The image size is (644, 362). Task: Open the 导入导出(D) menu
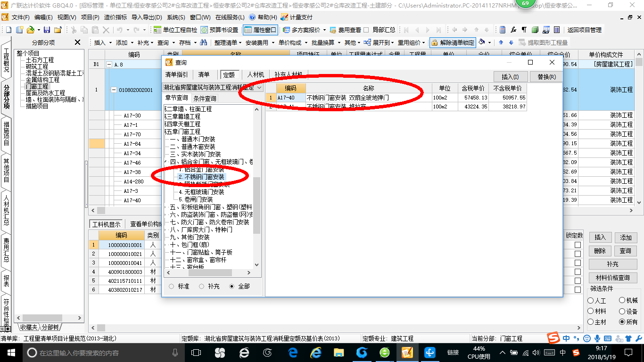(147, 17)
